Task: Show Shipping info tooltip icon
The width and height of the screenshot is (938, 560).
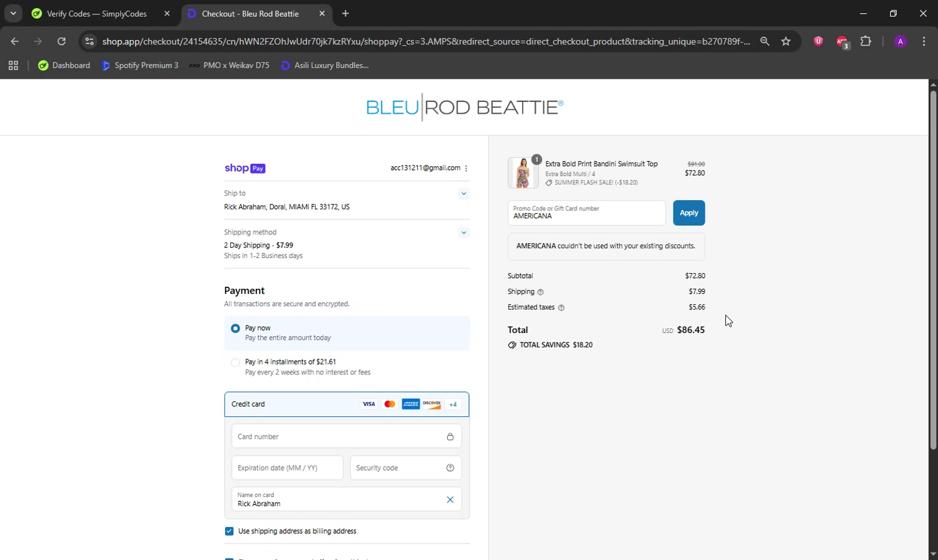Action: coord(541,292)
